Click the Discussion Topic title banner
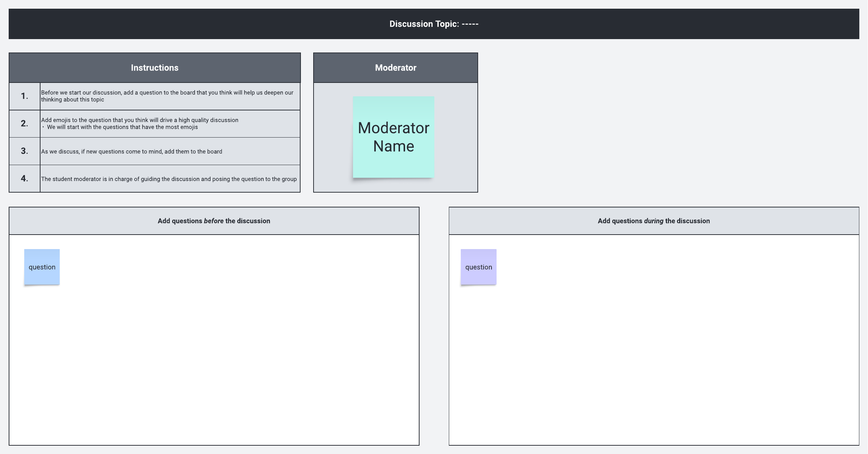Image resolution: width=868 pixels, height=454 pixels. click(x=434, y=24)
